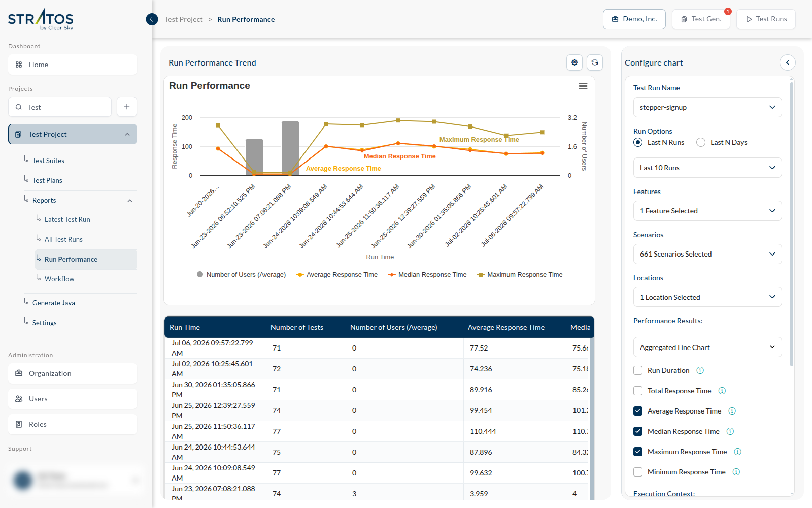The width and height of the screenshot is (812, 508).
Task: Click the add project plus button
Action: point(127,107)
